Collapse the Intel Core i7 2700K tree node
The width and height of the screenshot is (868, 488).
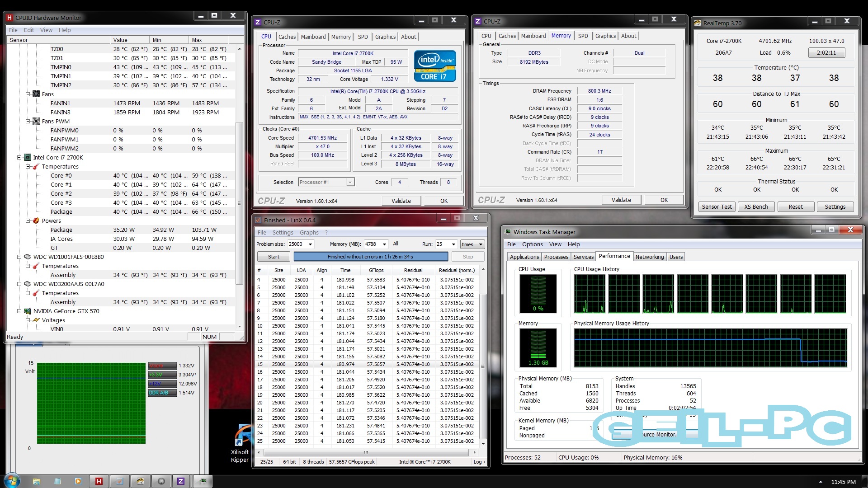coord(19,158)
